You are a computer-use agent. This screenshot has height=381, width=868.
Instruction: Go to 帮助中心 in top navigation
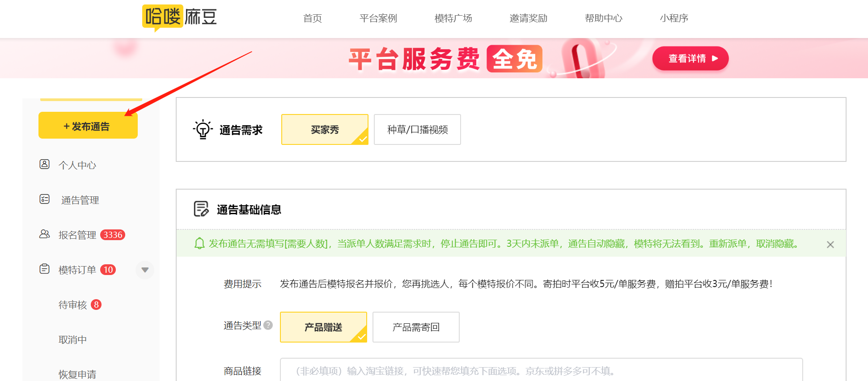pyautogui.click(x=603, y=18)
